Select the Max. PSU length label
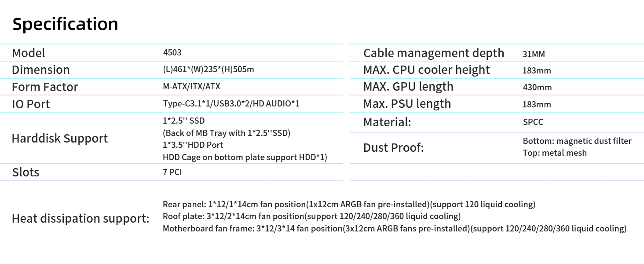644x264 pixels. click(407, 104)
